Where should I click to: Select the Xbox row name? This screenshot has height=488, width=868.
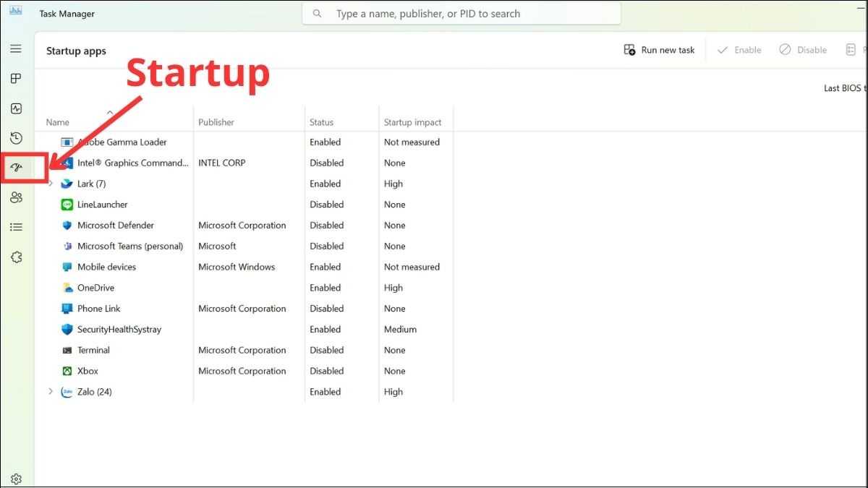pos(88,371)
